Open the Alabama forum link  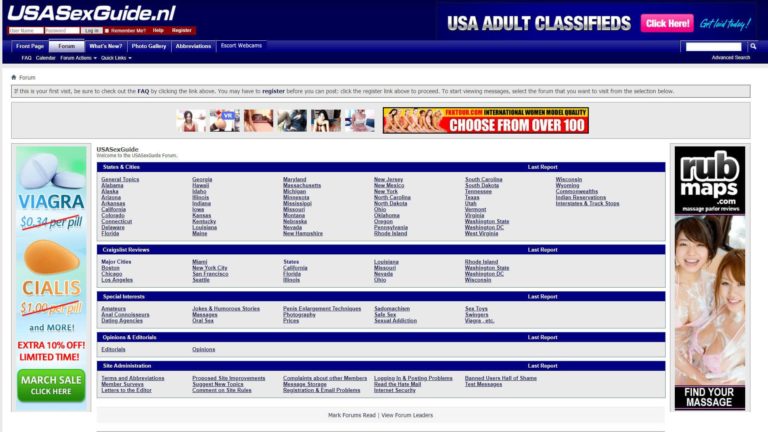point(112,186)
